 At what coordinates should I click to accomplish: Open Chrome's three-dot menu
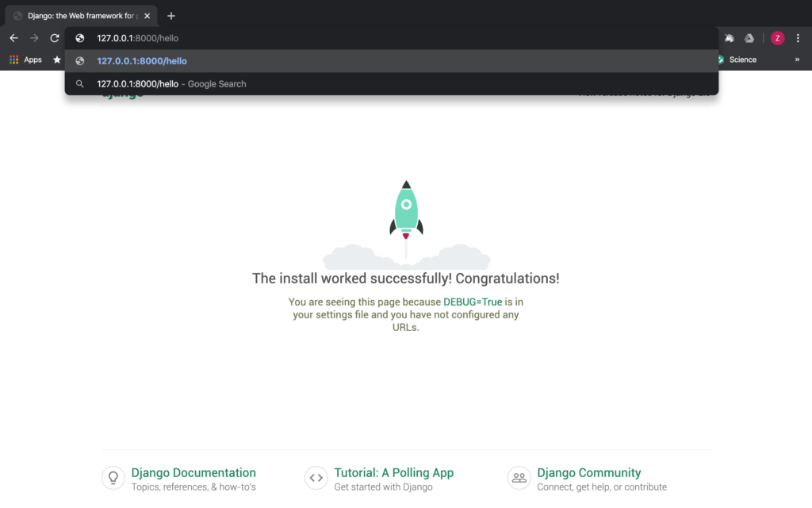coord(798,38)
